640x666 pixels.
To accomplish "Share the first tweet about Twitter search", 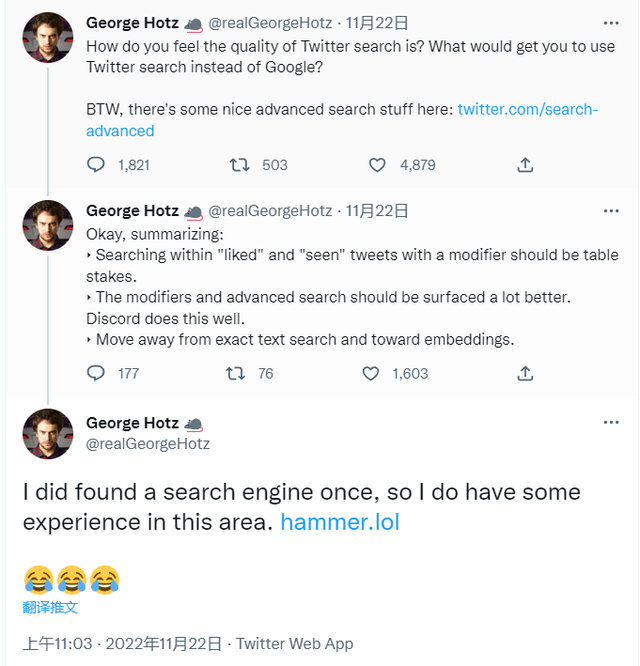I will coord(525,165).
